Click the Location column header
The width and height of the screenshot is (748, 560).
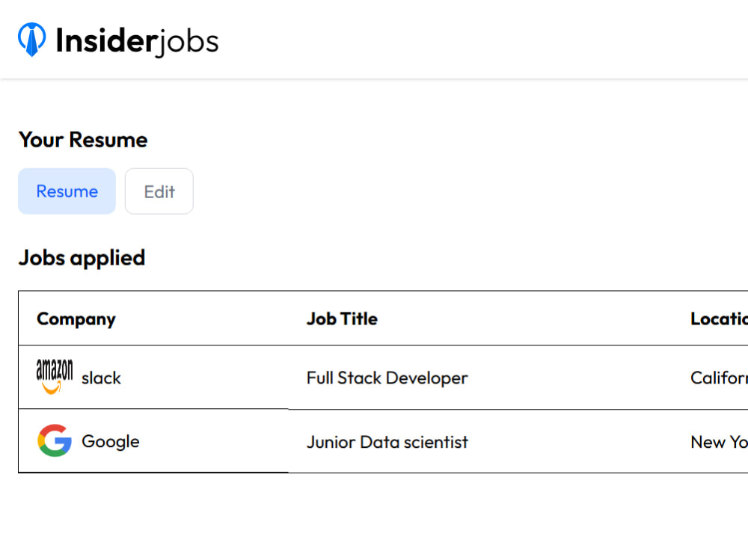pos(719,319)
